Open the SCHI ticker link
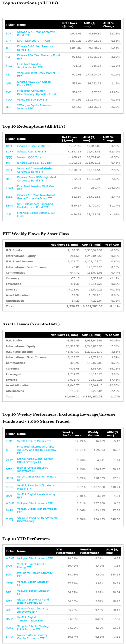 point(9,33)
